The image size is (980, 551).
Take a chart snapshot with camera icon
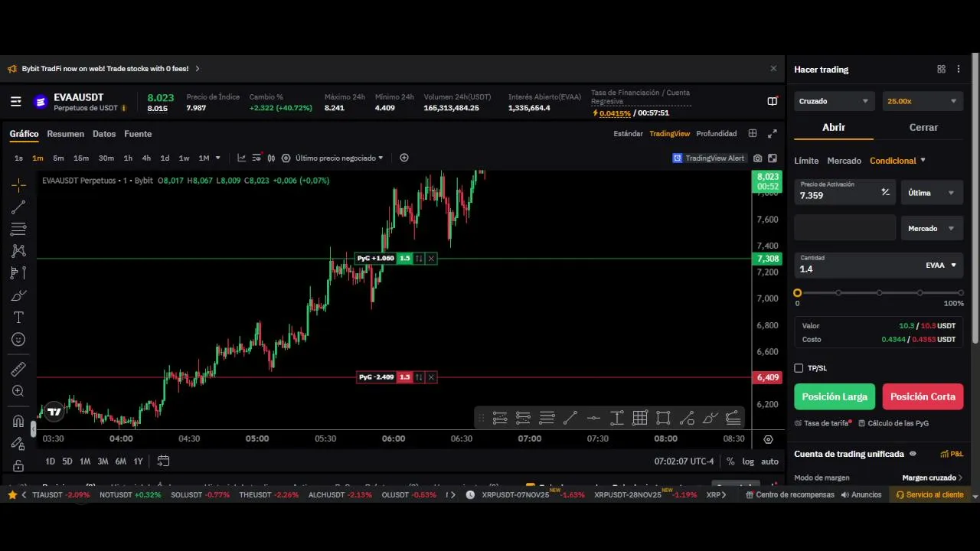tap(757, 158)
